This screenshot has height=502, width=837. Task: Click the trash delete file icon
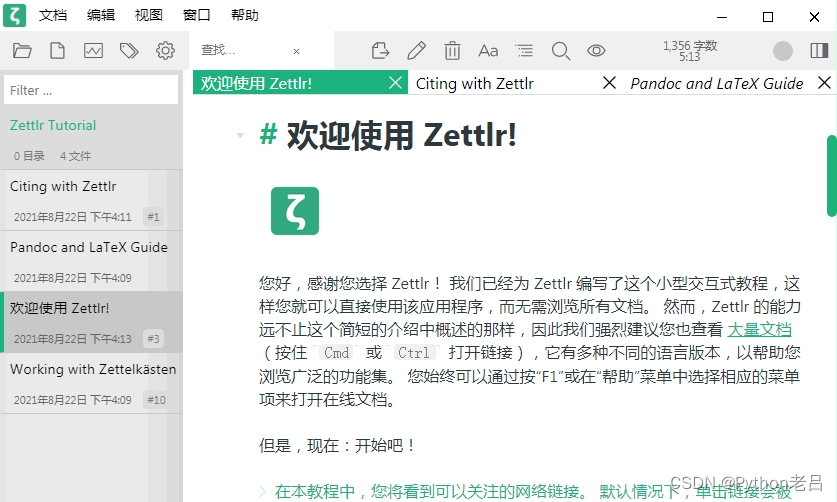click(x=452, y=51)
